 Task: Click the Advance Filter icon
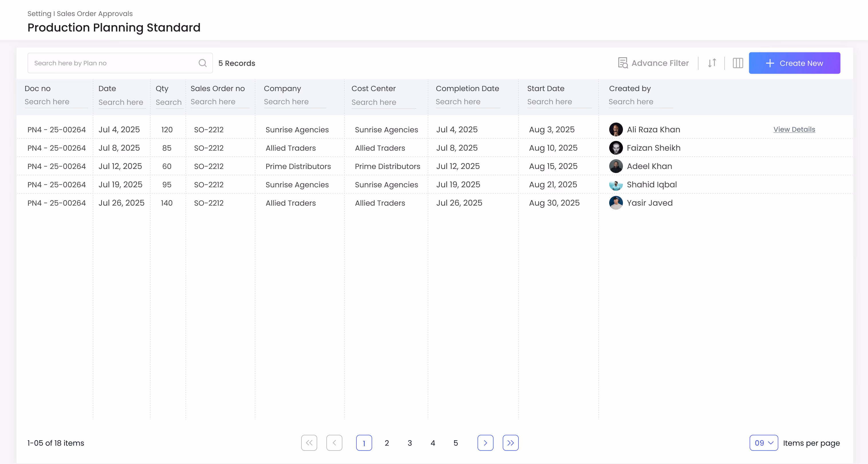[x=623, y=63]
